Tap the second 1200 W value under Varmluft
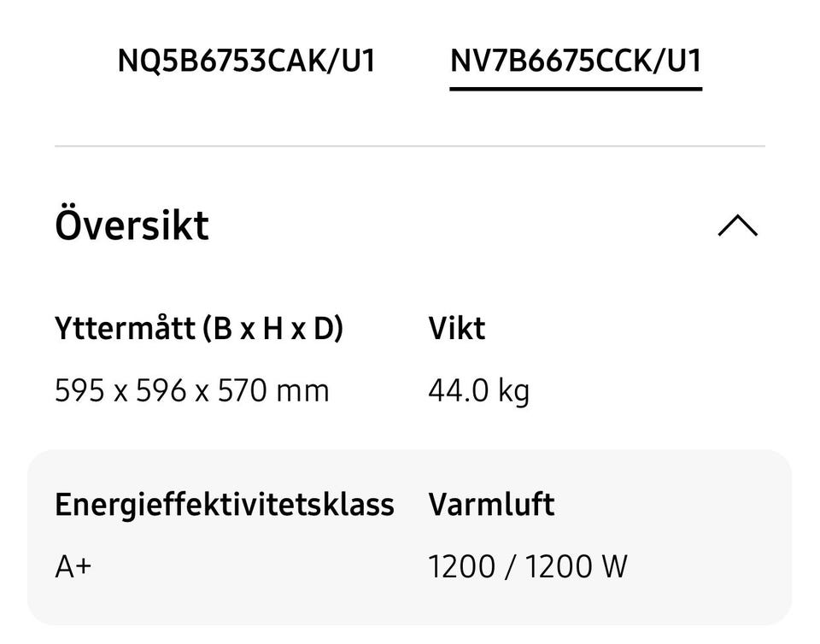The height and width of the screenshot is (644, 820). (575, 565)
